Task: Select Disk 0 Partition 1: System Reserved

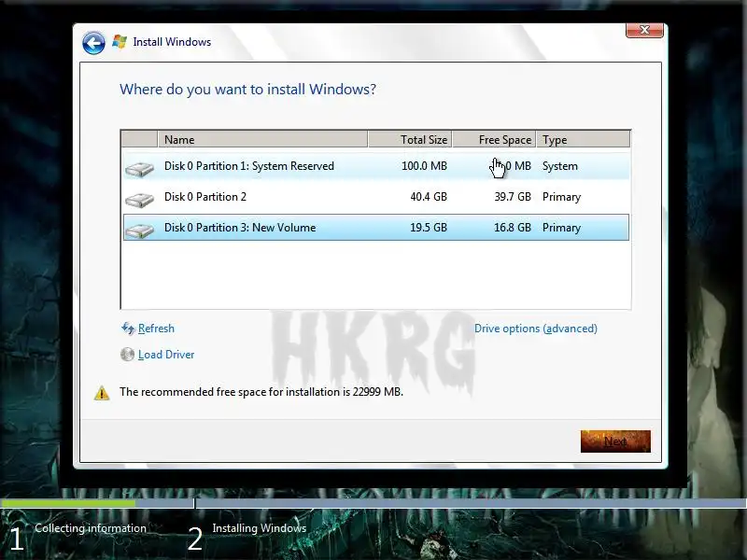Action: click(x=376, y=166)
